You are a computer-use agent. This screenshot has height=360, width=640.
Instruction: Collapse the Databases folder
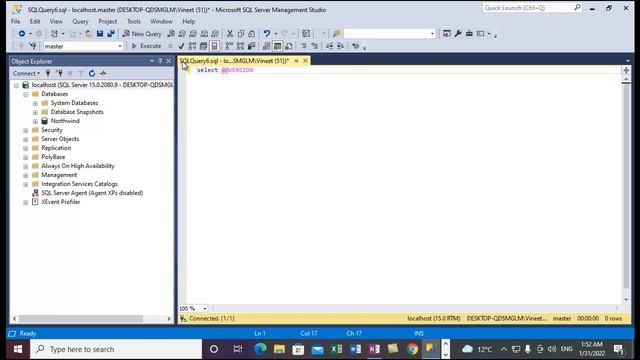click(26, 94)
